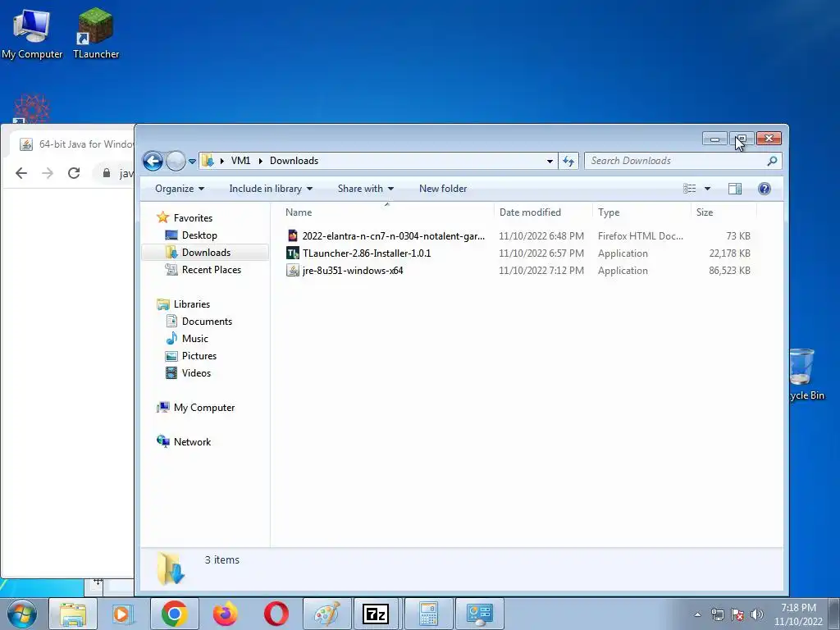The image size is (840, 630).
Task: Sort by Size column header
Action: (x=724, y=212)
